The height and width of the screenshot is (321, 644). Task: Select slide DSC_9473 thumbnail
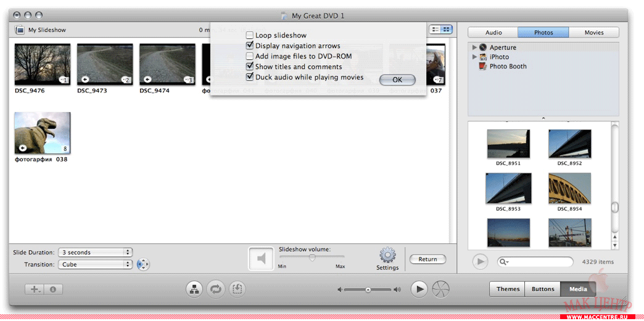(x=105, y=65)
